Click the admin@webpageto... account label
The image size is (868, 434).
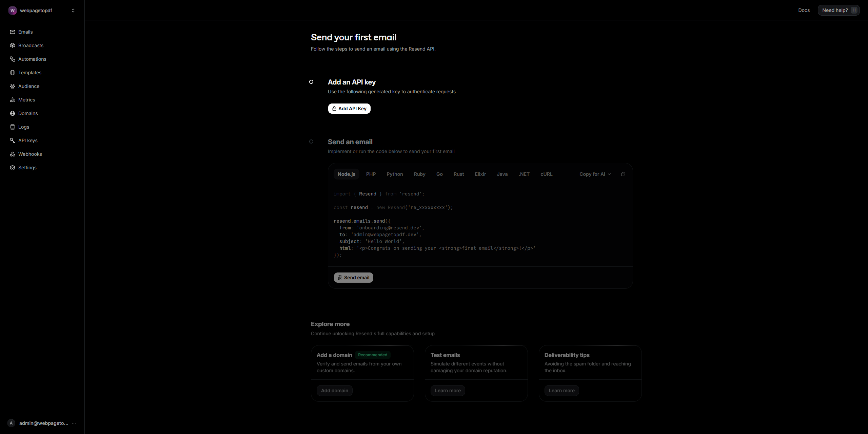click(44, 423)
